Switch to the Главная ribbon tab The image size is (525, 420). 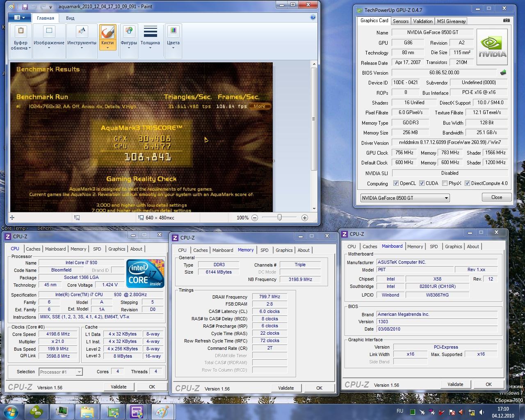tap(46, 18)
